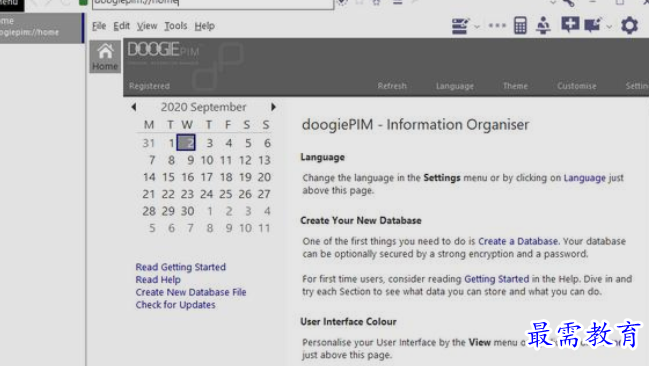The image size is (649, 366).
Task: Open the edit-list toolbar icon
Action: [x=460, y=26]
